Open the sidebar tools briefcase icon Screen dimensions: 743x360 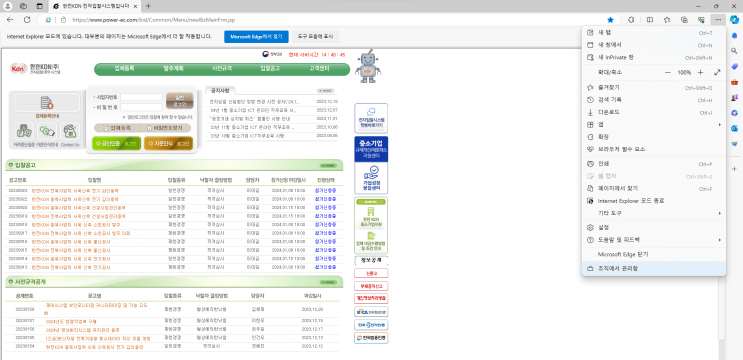pos(734,82)
